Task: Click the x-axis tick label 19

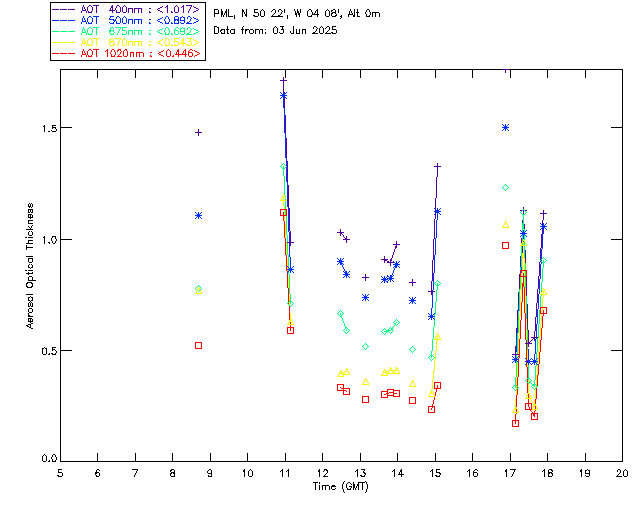Action: click(x=585, y=473)
